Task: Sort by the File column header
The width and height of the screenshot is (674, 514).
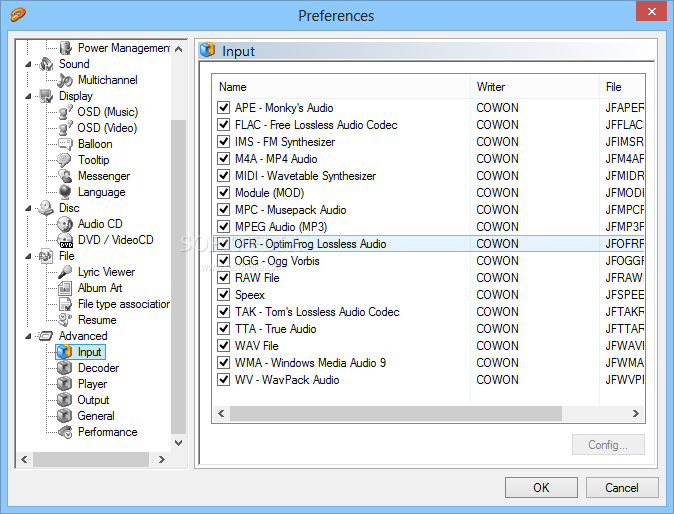Action: [x=622, y=87]
